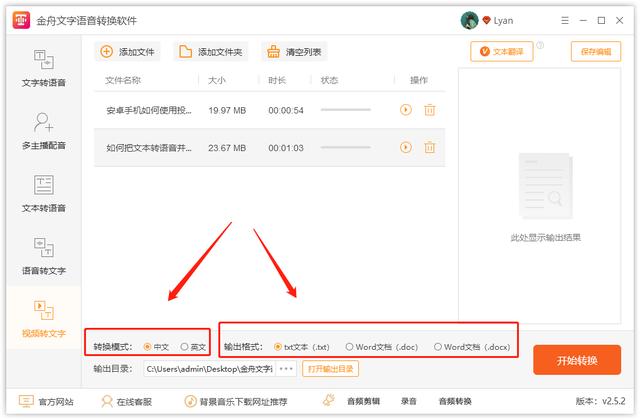Click 打开输出目录 button
This screenshot has width=640, height=420.
pos(331,369)
